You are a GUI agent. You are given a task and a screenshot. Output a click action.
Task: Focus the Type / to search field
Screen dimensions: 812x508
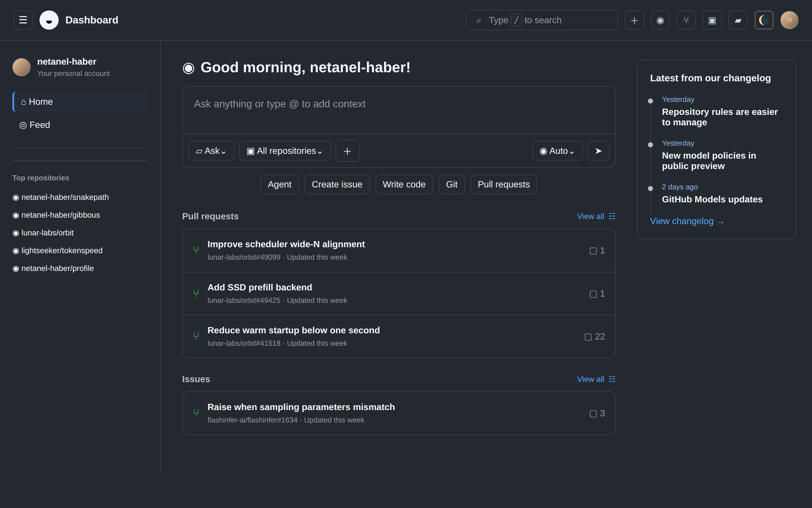542,20
